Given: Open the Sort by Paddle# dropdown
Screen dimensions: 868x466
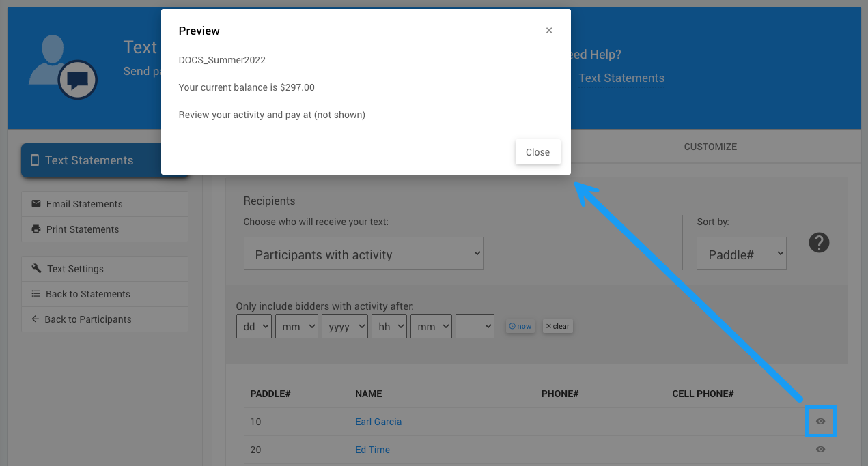Looking at the screenshot, I should click(x=741, y=254).
